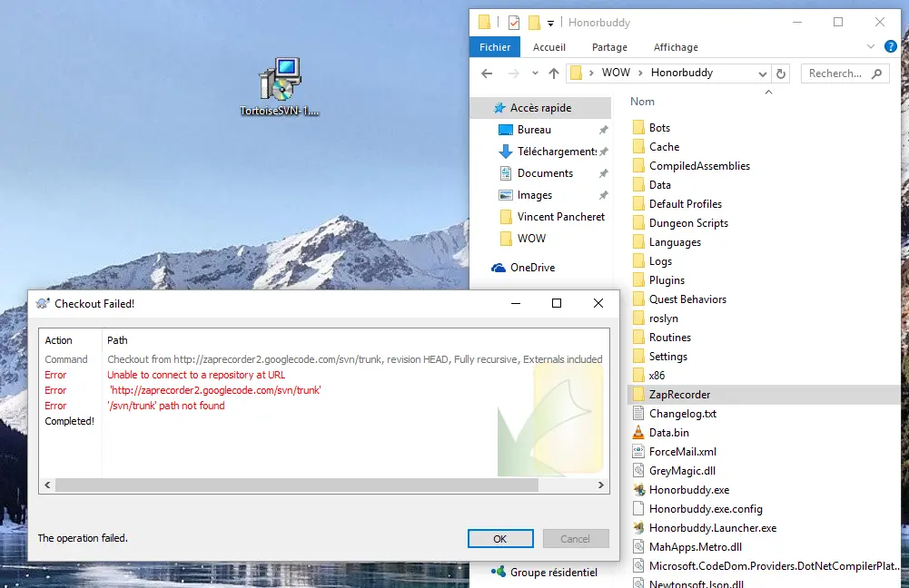Click OK in Checkout Failed dialog
The image size is (909, 588).
[x=500, y=539]
